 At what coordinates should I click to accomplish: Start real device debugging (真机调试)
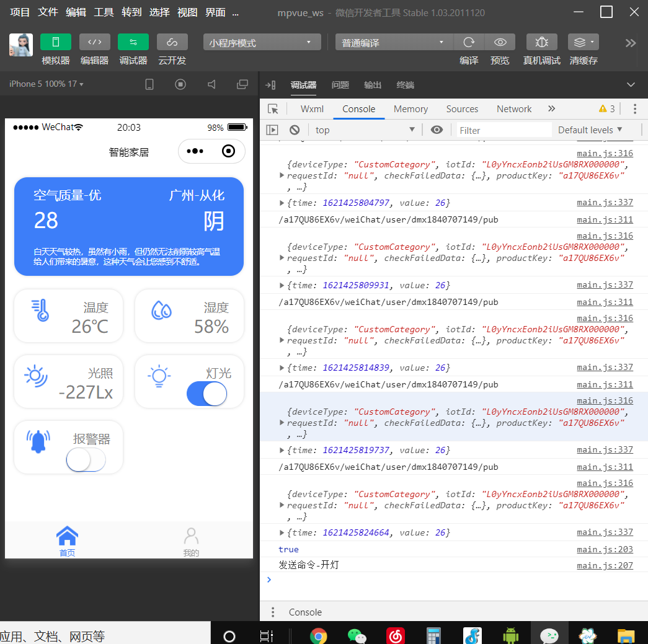(x=542, y=42)
